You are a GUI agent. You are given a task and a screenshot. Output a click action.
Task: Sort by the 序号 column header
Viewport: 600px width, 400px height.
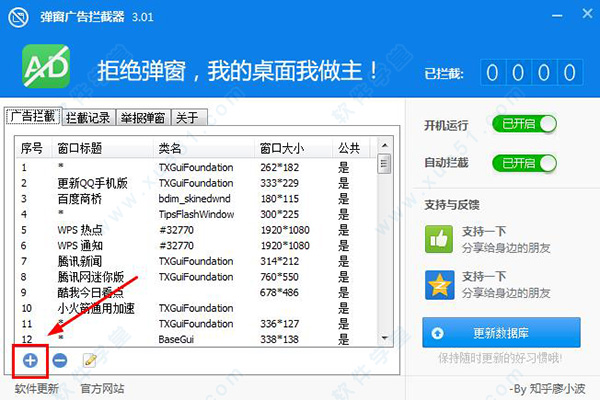tap(33, 148)
